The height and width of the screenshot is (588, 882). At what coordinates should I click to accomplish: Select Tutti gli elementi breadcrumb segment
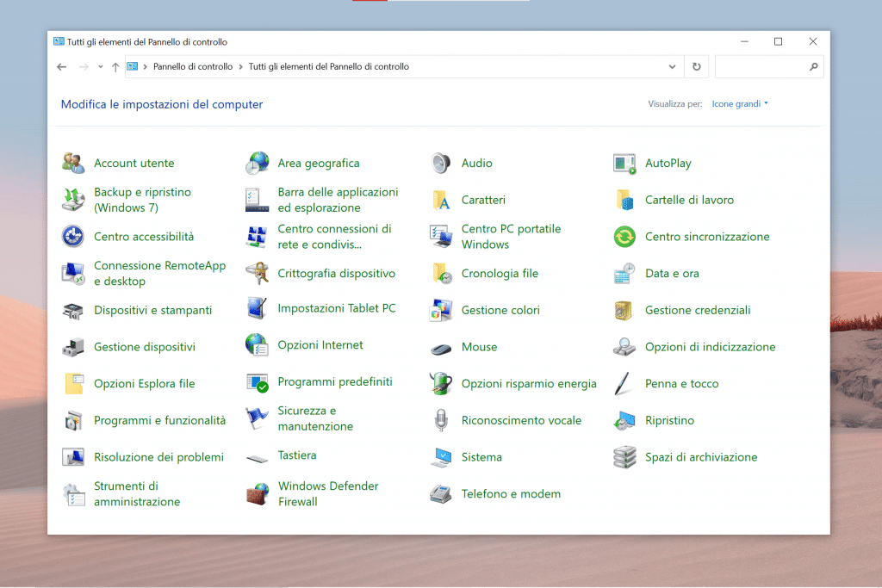coord(328,67)
